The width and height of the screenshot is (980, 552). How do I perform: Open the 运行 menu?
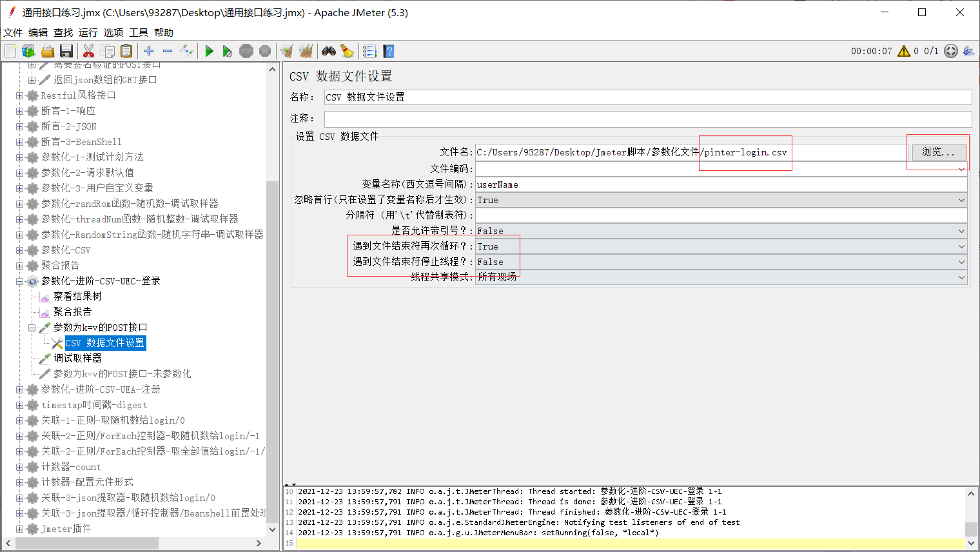click(x=88, y=32)
